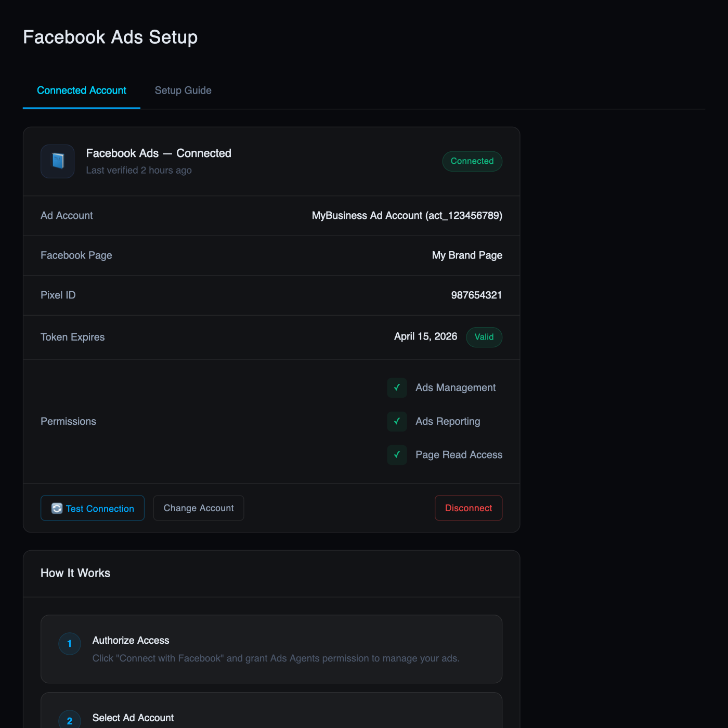
Task: Select the MyBusiness Ad Account value
Action: [x=407, y=215]
